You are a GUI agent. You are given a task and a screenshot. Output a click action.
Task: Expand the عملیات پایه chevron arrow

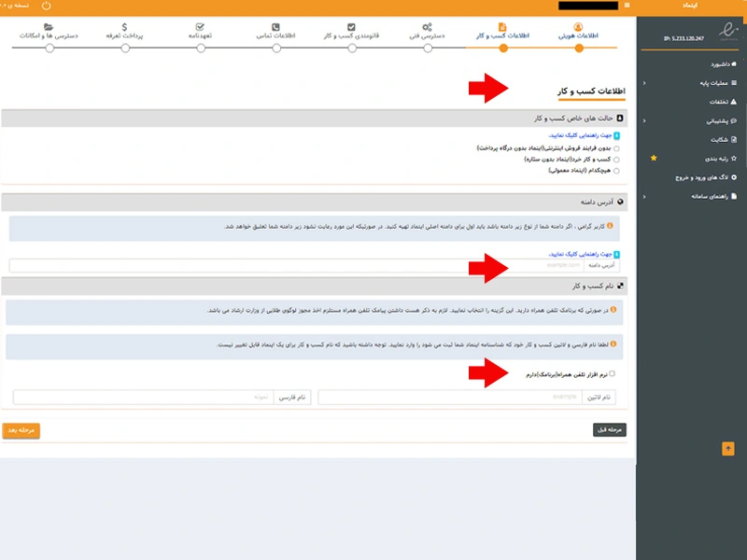pyautogui.click(x=644, y=83)
